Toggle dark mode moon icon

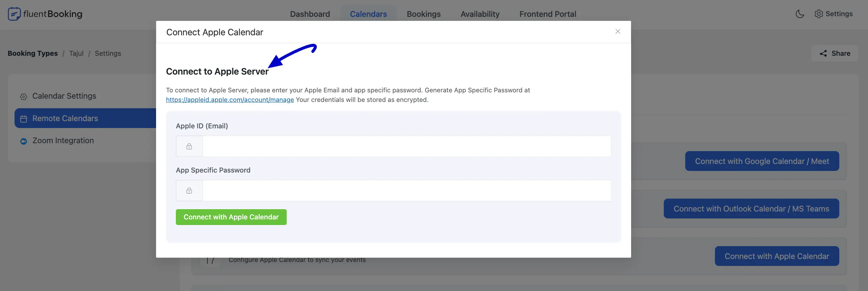800,14
